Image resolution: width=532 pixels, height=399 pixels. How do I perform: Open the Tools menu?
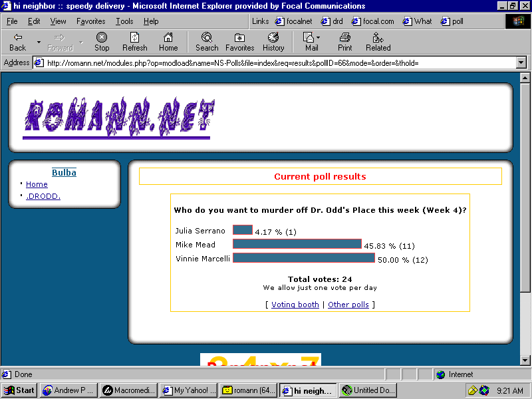tap(124, 21)
